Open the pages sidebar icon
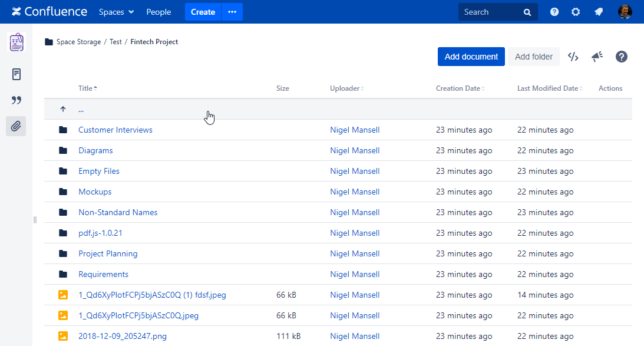This screenshot has height=346, width=644. tap(16, 74)
